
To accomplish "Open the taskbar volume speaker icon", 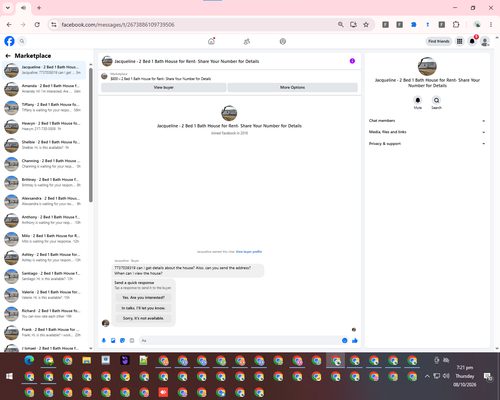I will pyautogui.click(x=446, y=376).
